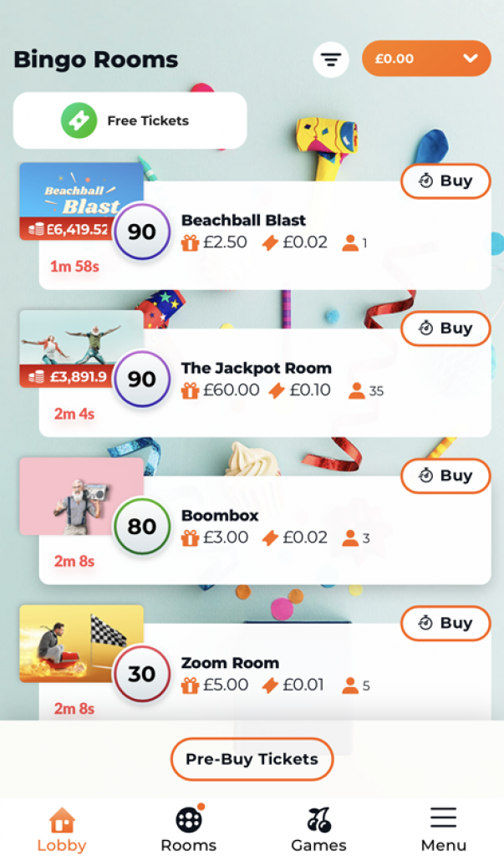The image size is (504, 856).
Task: Select The Jackpot Room thumbnail image
Action: (81, 349)
